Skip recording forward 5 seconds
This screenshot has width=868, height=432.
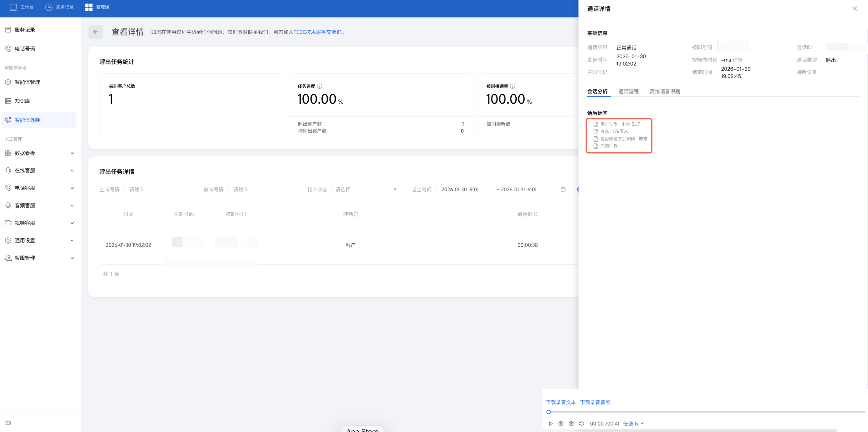click(x=571, y=424)
